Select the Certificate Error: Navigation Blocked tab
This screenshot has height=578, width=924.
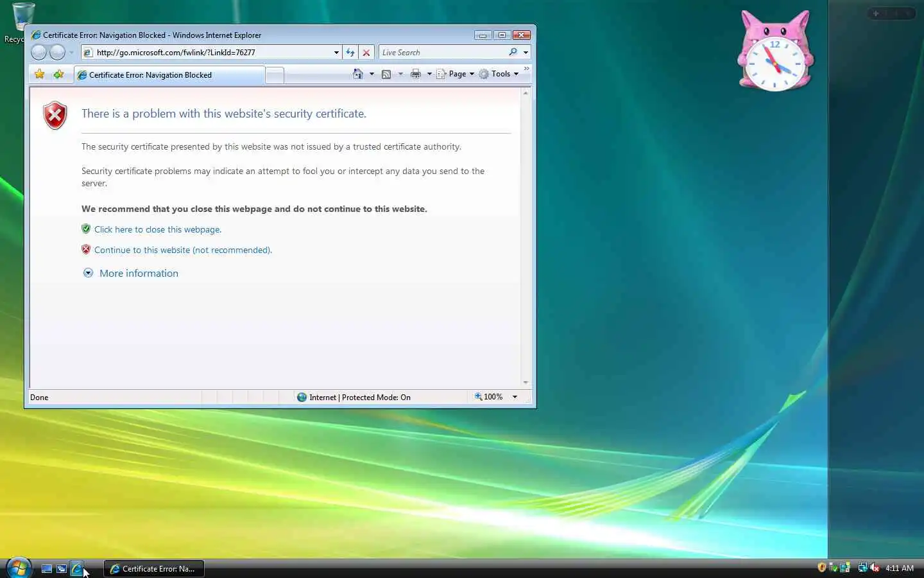click(169, 75)
